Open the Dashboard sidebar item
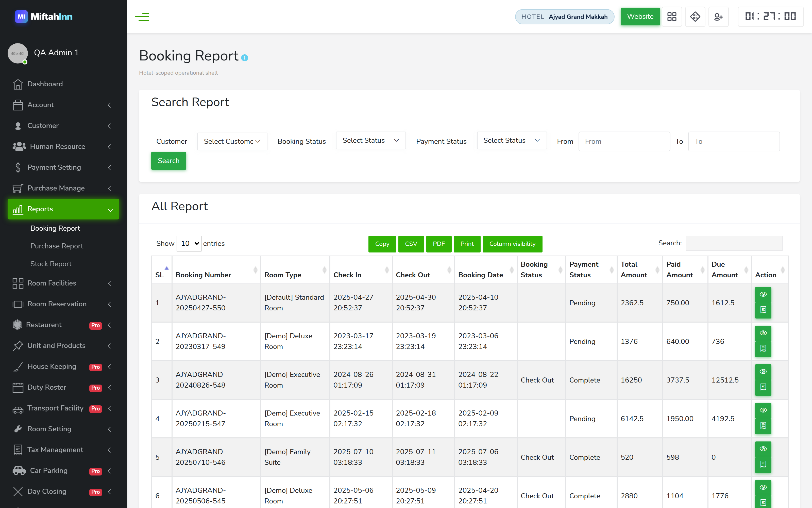Screen dimensions: 812x508 click(x=63, y=84)
